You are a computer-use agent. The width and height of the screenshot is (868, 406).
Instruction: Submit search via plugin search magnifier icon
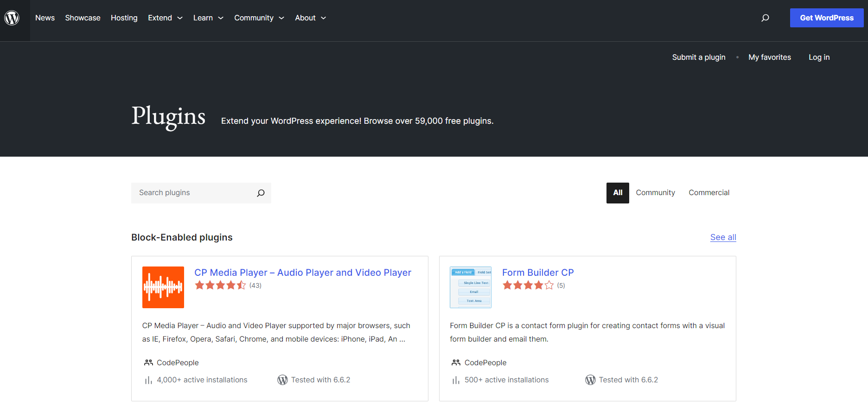tap(261, 193)
